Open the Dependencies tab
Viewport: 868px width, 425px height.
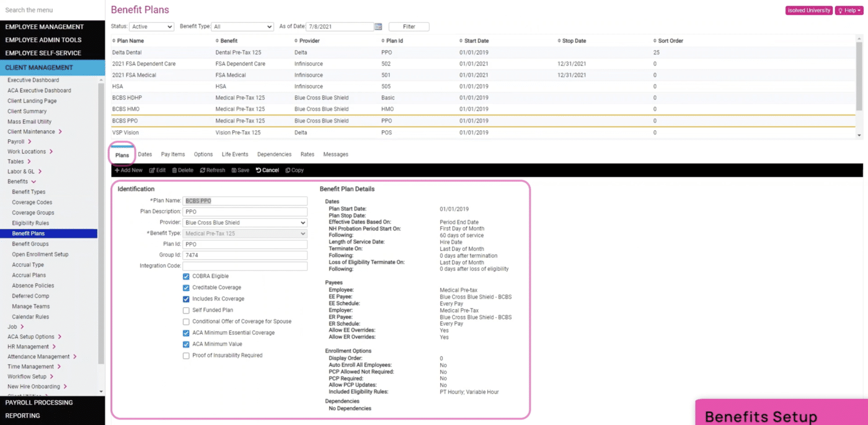(x=274, y=154)
